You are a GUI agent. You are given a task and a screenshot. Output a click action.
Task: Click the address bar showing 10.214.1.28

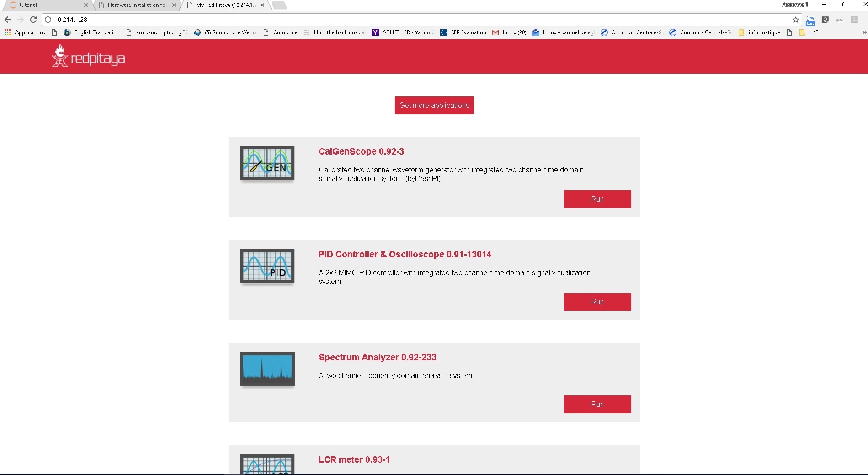pyautogui.click(x=411, y=20)
